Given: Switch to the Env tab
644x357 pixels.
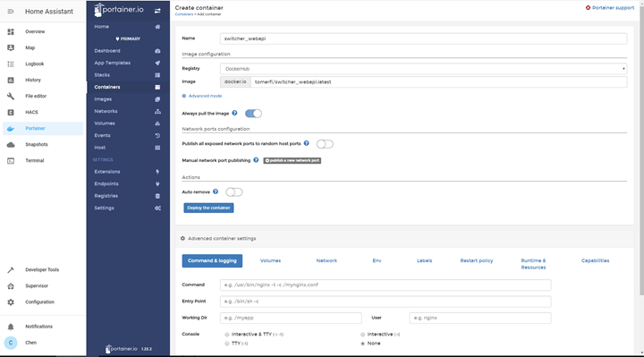Looking at the screenshot, I should [x=377, y=261].
